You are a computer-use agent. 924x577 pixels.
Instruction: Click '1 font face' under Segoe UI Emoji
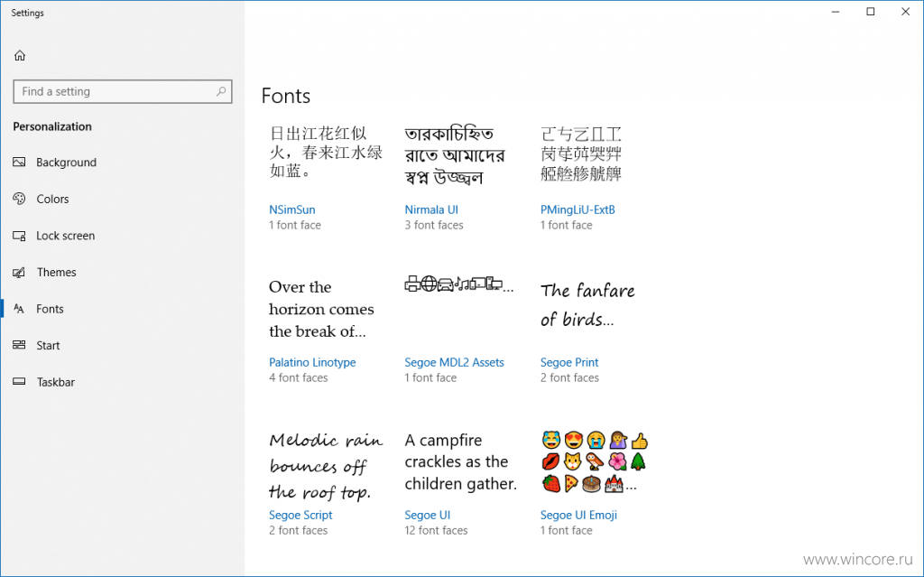click(x=567, y=530)
